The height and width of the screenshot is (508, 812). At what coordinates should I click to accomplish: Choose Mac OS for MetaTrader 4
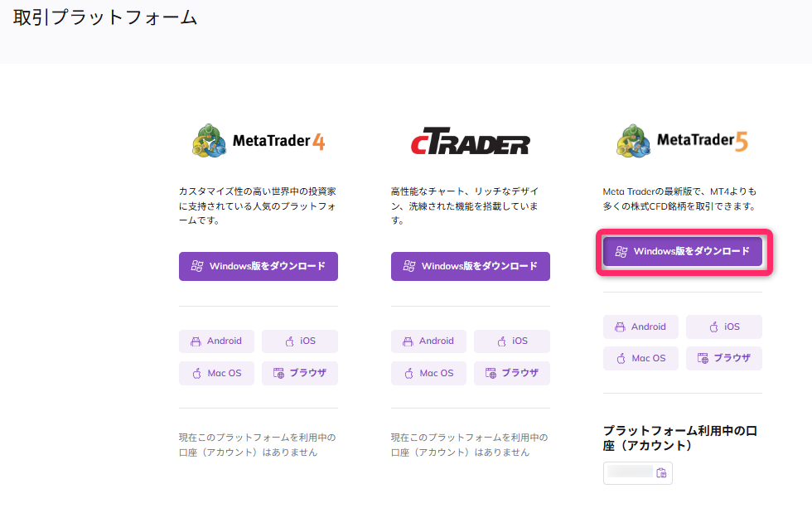click(216, 373)
